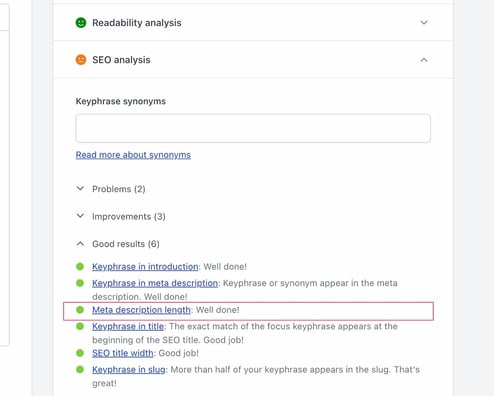This screenshot has height=396, width=494.
Task: Click green dot beside Keyphrase in introduction
Action: (80, 266)
